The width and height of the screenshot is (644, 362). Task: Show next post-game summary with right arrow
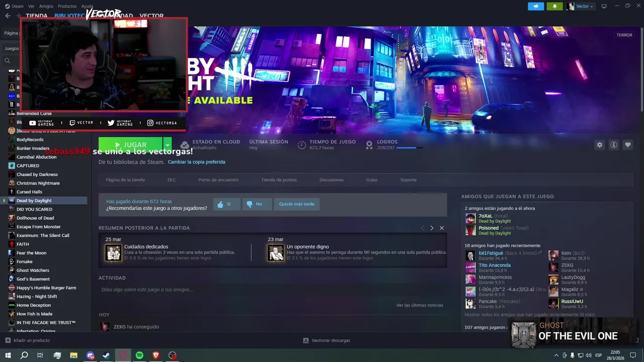pyautogui.click(x=432, y=228)
